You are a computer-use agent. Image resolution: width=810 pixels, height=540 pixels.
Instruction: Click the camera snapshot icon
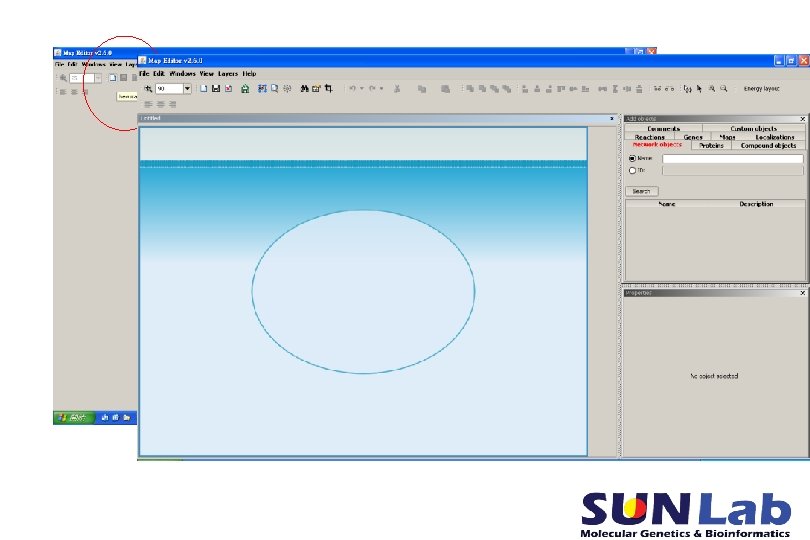pyautogui.click(x=316, y=89)
